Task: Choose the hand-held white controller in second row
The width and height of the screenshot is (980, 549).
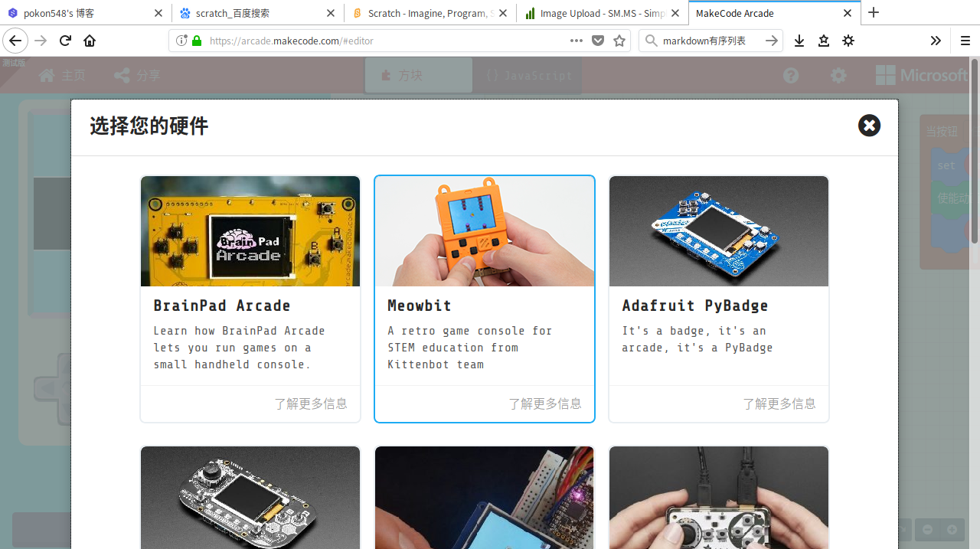Action: 719,498
